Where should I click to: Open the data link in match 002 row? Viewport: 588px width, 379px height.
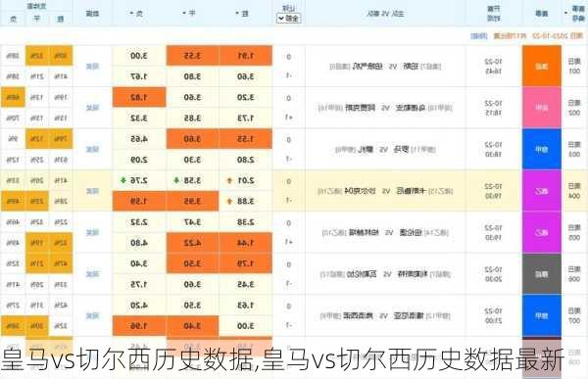(x=93, y=108)
